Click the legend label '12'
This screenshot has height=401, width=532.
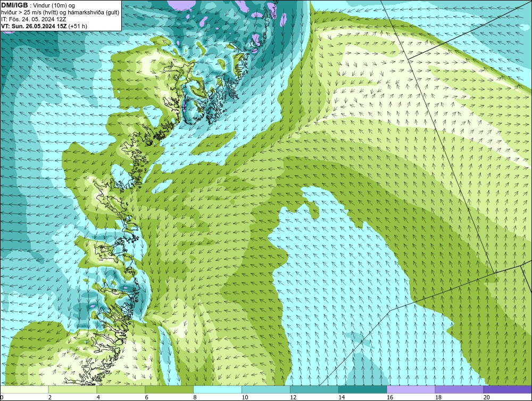[293, 397]
